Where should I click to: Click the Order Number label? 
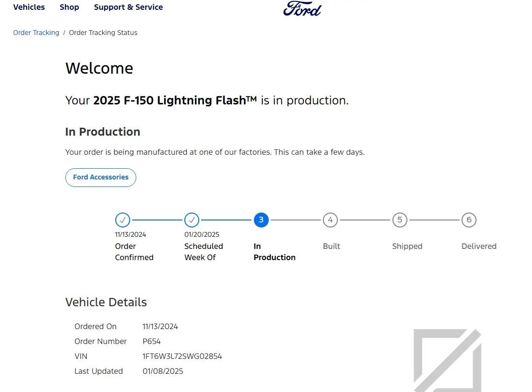coord(100,342)
